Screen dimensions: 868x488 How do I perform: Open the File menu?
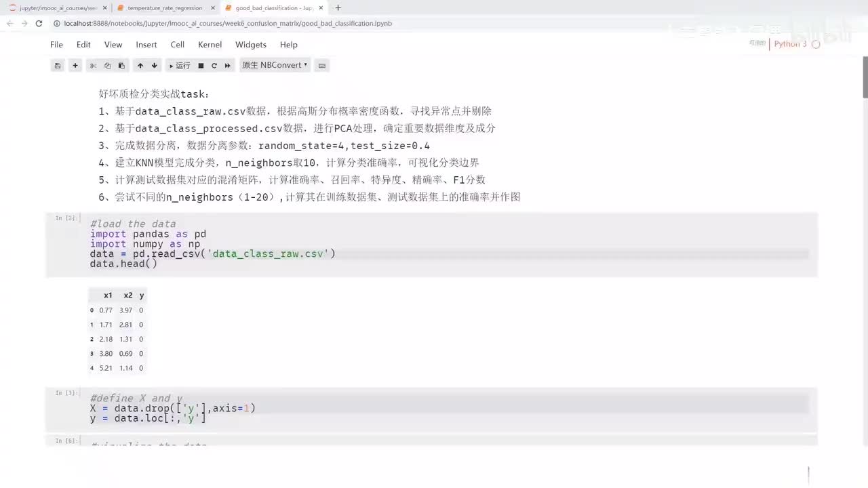(x=56, y=45)
